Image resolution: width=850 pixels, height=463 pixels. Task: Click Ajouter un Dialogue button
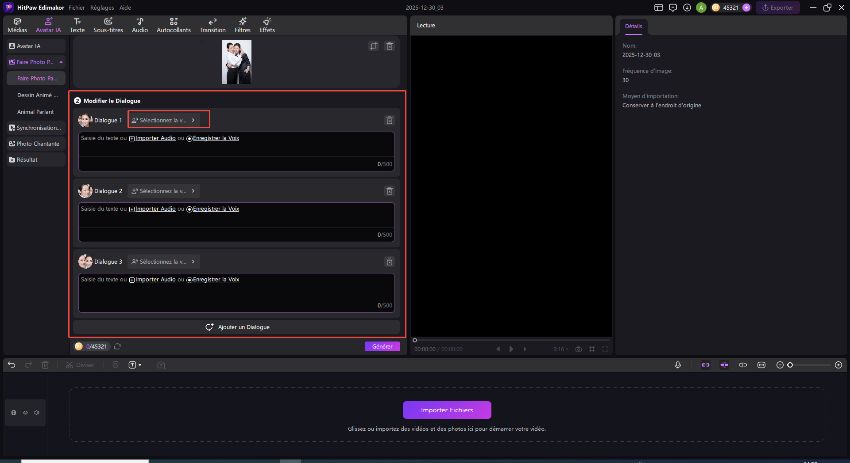237,327
